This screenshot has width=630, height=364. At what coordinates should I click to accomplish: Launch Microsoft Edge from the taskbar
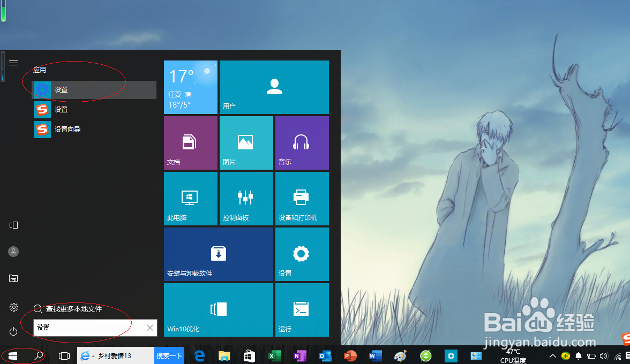pyautogui.click(x=199, y=355)
